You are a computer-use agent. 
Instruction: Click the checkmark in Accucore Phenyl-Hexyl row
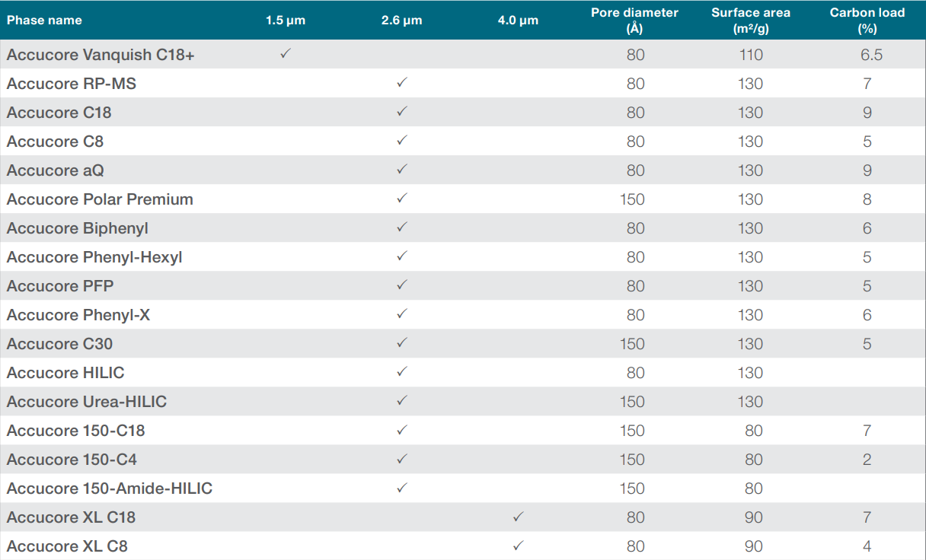402,256
